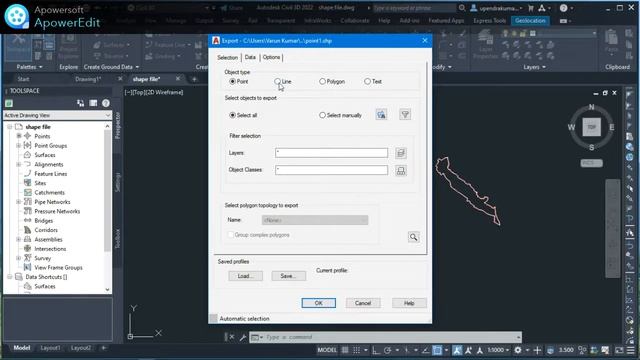Image resolution: width=640 pixels, height=360 pixels.
Task: Expand the Alignments tree node
Action: click(x=18, y=164)
